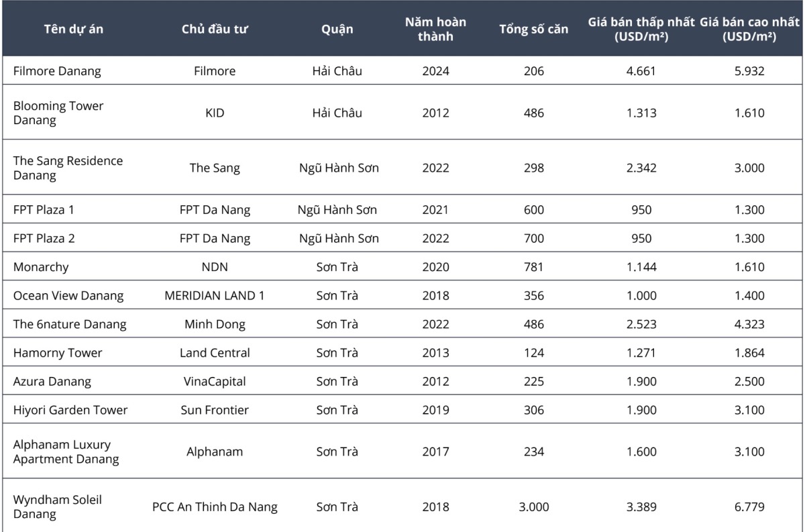Click the MERIDIAN LAND 1 investor cell

tap(215, 296)
